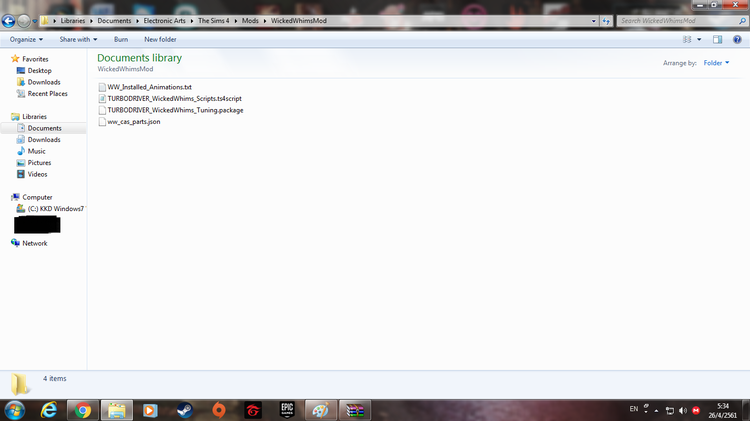Select The Sims 4 in the breadcrumb path
Screen dimensions: 750x421
click(214, 21)
